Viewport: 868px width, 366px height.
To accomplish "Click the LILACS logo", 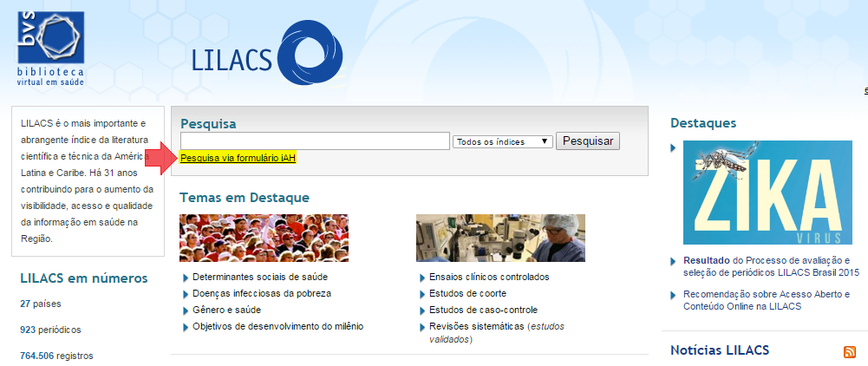I will (x=267, y=53).
